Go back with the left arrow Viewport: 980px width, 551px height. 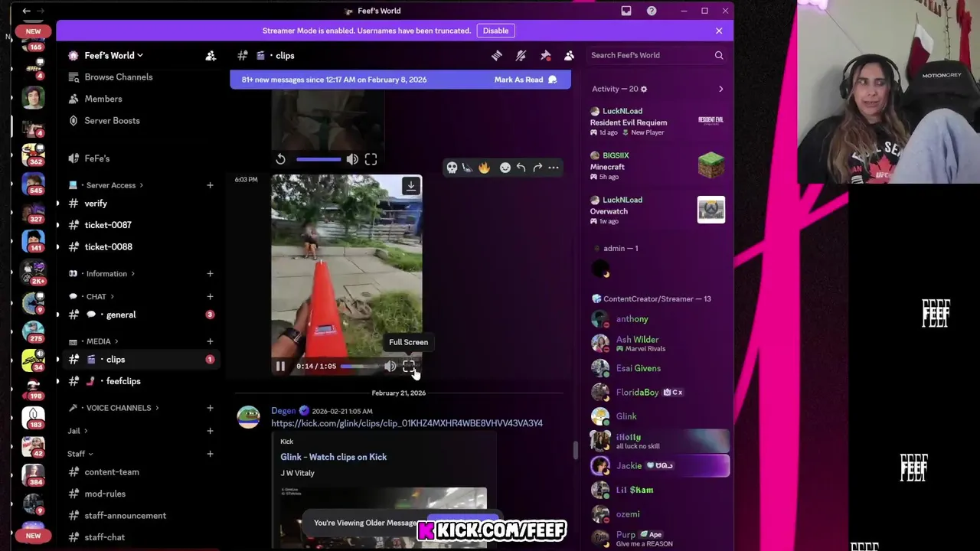tap(27, 11)
